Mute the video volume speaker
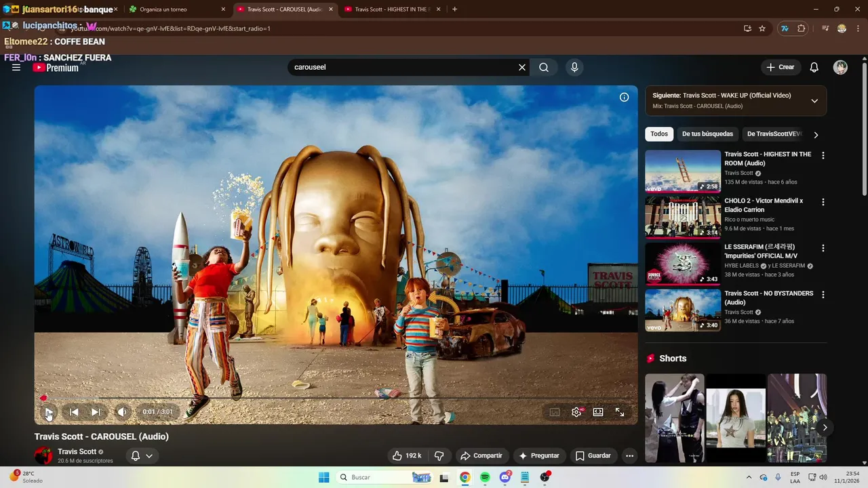 [x=121, y=412]
